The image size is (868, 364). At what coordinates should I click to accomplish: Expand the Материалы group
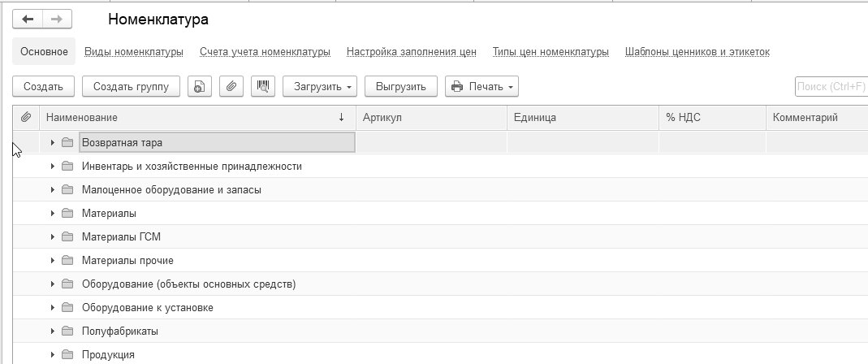pyautogui.click(x=53, y=214)
